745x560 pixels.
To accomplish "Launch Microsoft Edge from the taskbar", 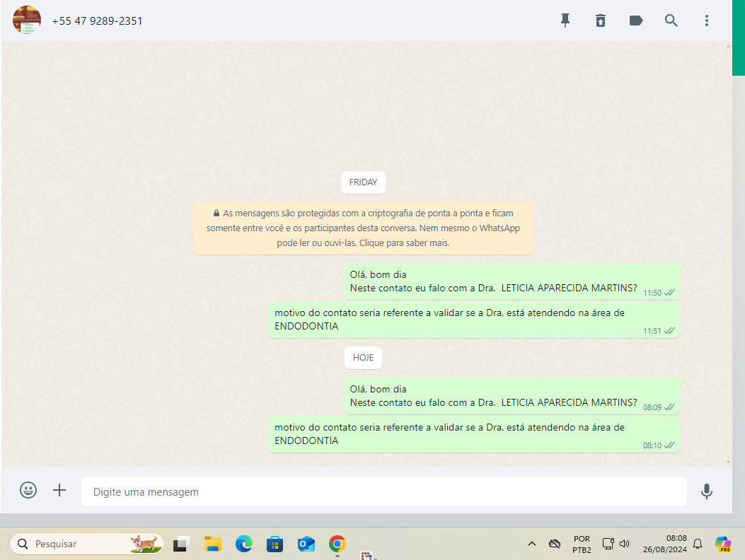I will tap(244, 543).
